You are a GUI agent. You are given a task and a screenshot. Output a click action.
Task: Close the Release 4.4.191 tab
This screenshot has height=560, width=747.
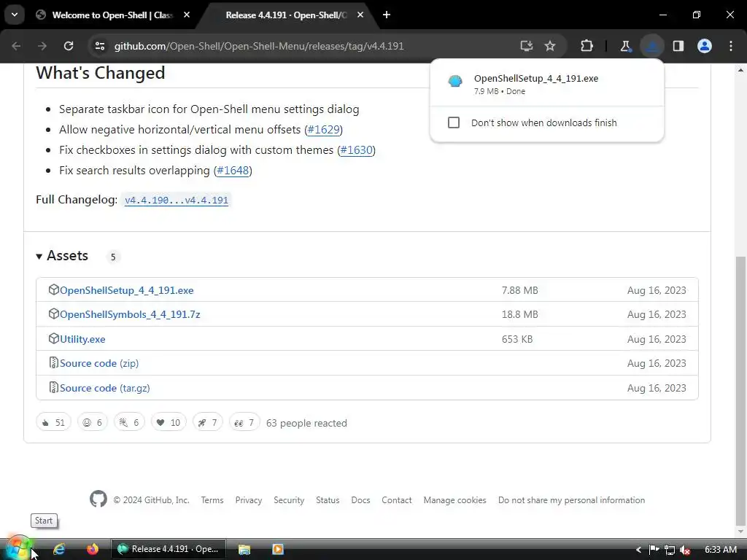click(360, 15)
